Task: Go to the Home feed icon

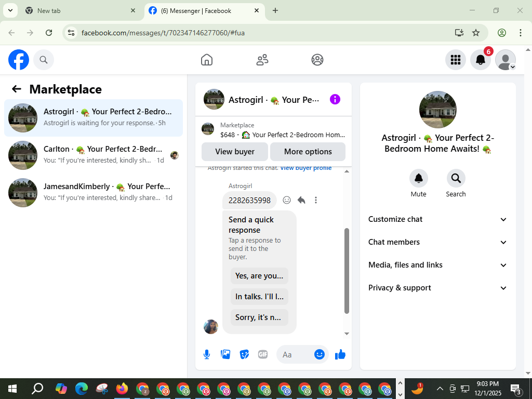Action: [207, 60]
